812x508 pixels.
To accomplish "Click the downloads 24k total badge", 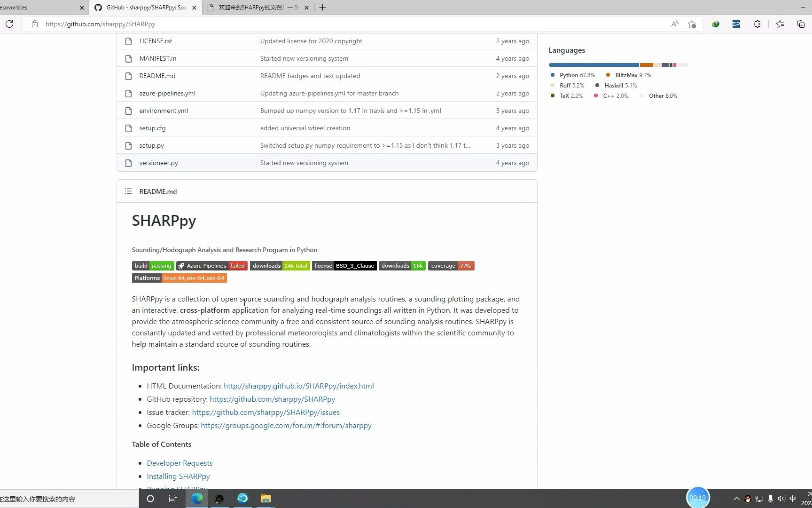I will (280, 266).
